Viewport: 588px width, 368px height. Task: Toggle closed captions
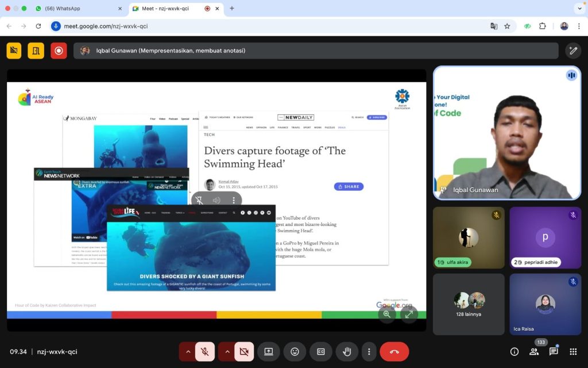pos(321,352)
